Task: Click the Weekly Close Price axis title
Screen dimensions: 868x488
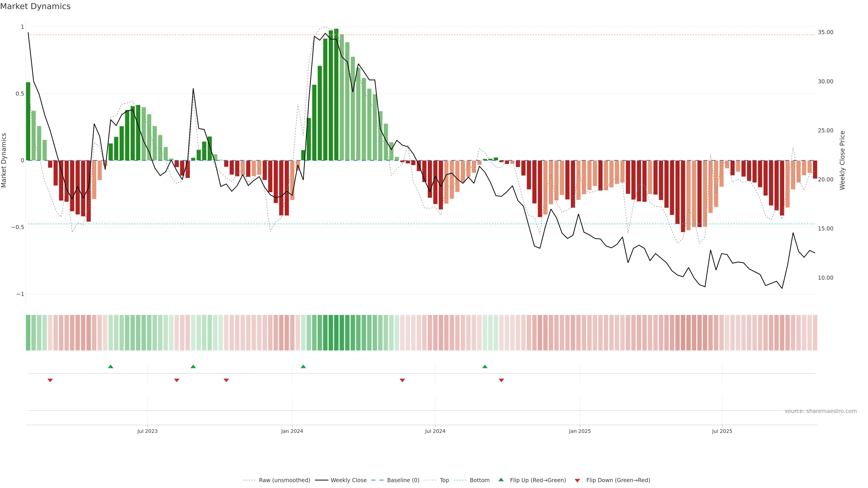Action: pos(842,160)
